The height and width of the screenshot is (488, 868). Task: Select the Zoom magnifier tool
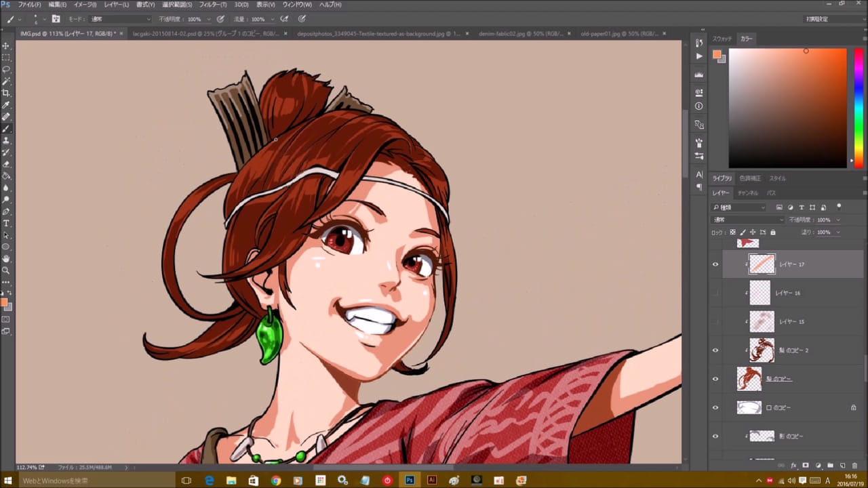[6, 270]
